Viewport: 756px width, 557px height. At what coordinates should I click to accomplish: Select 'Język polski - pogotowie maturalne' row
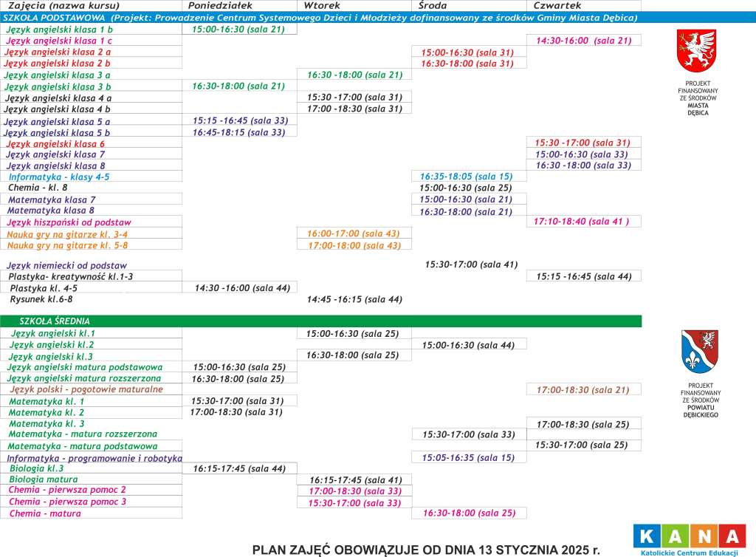86,389
